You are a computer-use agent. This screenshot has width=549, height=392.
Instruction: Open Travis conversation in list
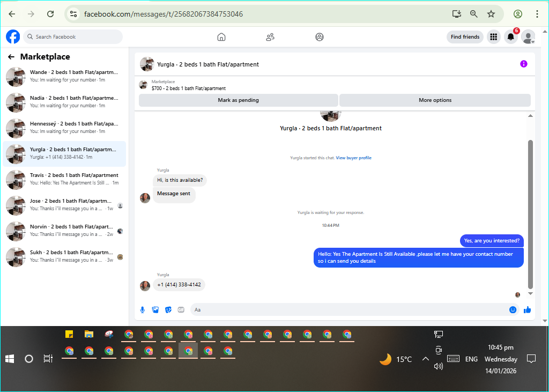coord(64,179)
